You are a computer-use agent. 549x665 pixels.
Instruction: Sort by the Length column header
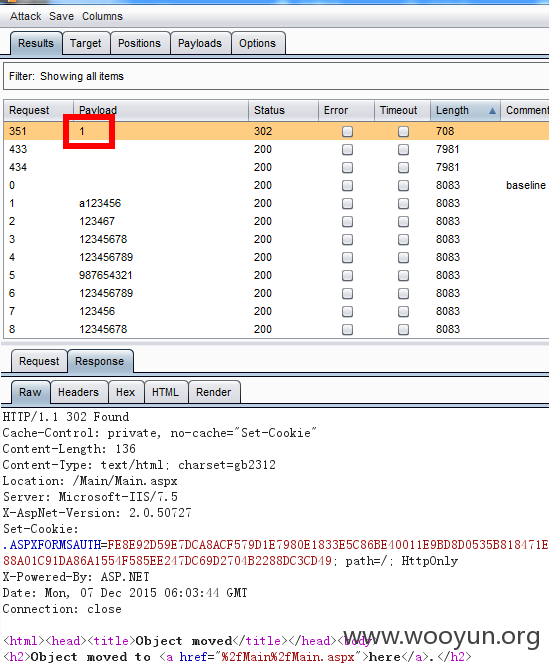click(x=465, y=110)
